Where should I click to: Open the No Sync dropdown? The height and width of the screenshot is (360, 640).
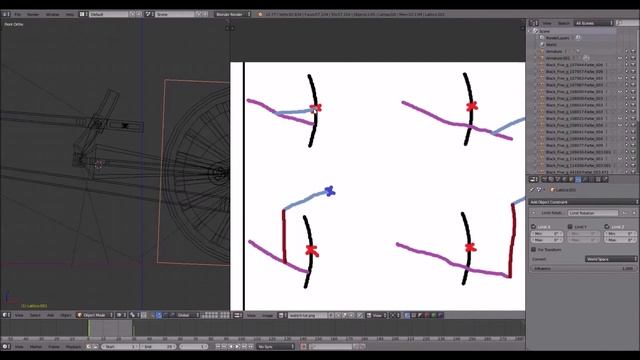(276, 347)
